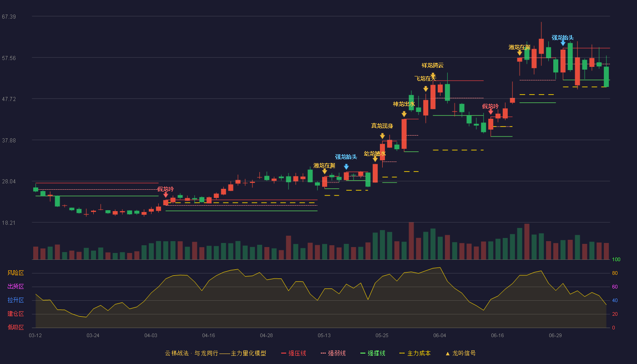Click the 37.88 price axis label
This screenshot has height=364, width=637.
point(9,140)
